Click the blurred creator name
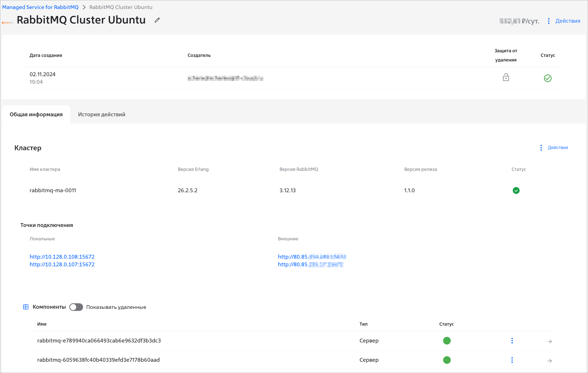588x373 pixels. [225, 78]
